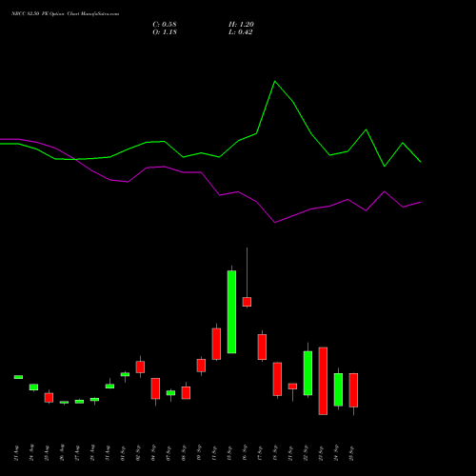Click the 01 Sep date label
Image resolution: width=476 pixels, height=476 pixels.
[x=123, y=453]
